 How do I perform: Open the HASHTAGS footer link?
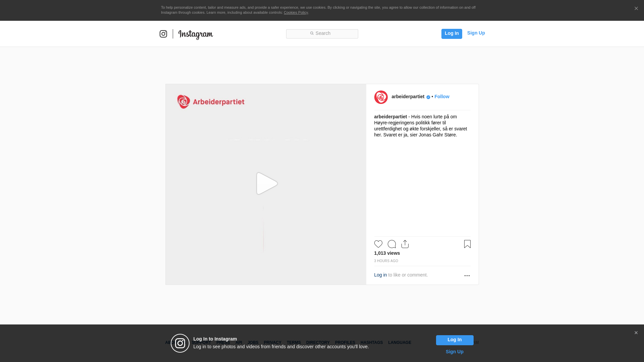(x=372, y=343)
